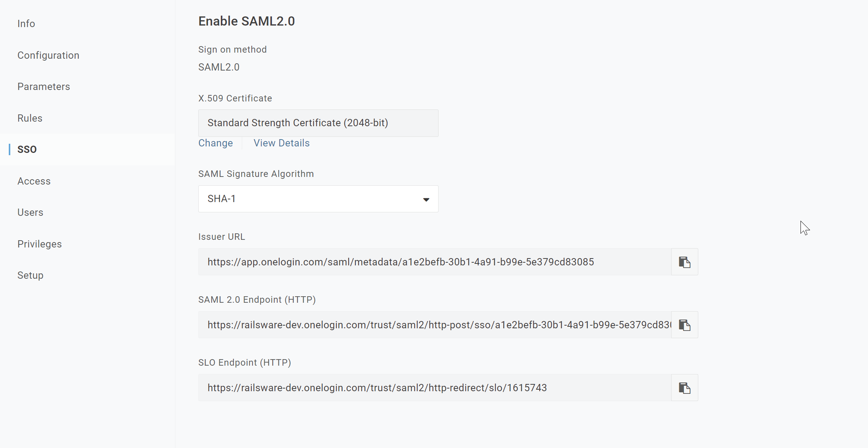Screen dimensions: 868x448
Task: Open the Parameters section
Action: (44, 87)
